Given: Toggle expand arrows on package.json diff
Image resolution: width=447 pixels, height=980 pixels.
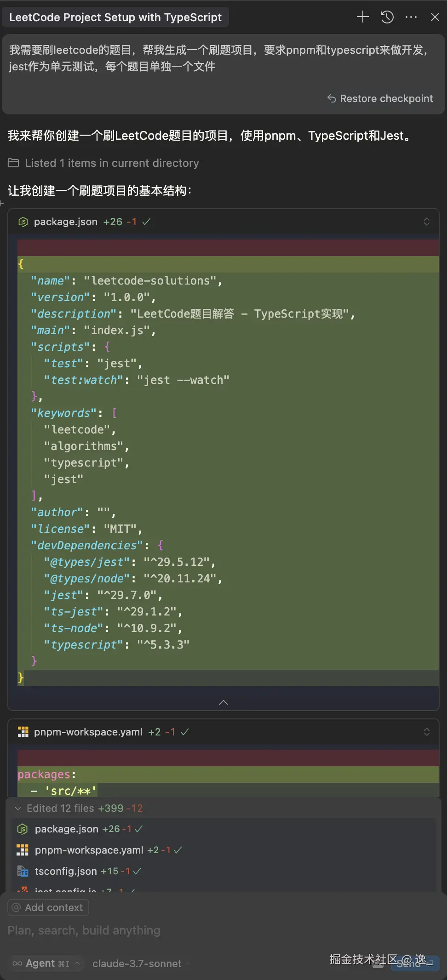Looking at the screenshot, I should 427,222.
